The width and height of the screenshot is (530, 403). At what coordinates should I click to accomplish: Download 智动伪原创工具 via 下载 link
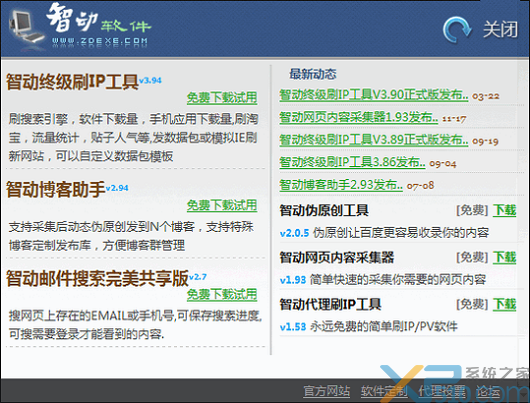[x=504, y=210]
